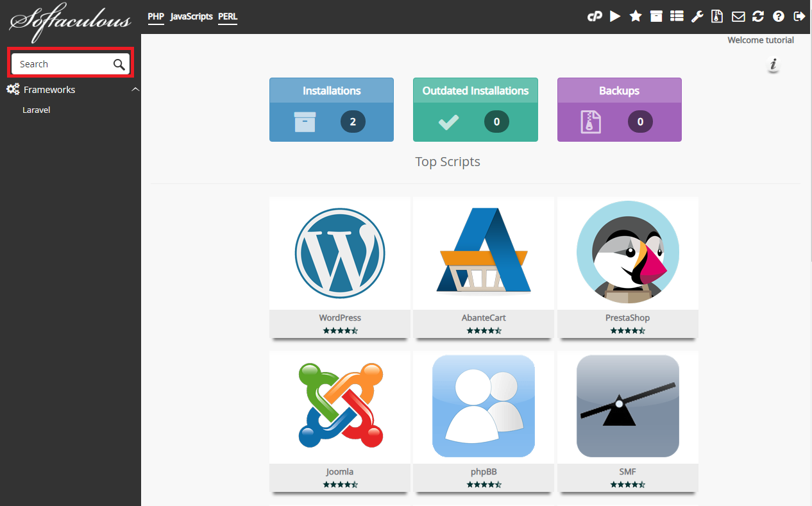This screenshot has height=506, width=812.
Task: Open Laravel under Frameworks
Action: pyautogui.click(x=37, y=110)
